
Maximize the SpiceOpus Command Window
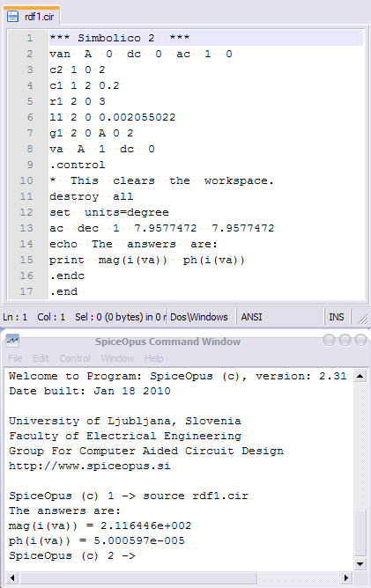pos(345,340)
